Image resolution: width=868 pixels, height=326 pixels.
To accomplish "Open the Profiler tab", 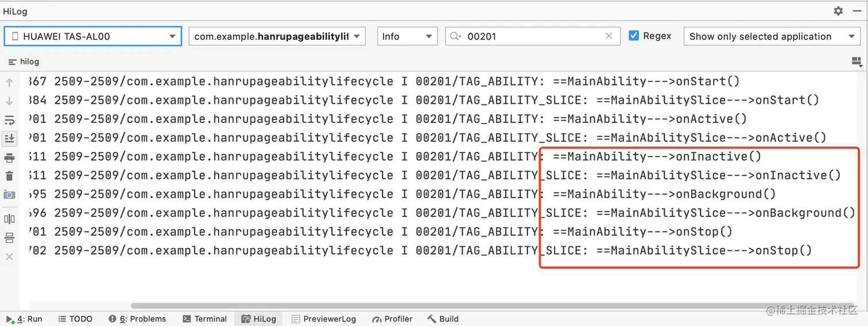I will pos(392,319).
